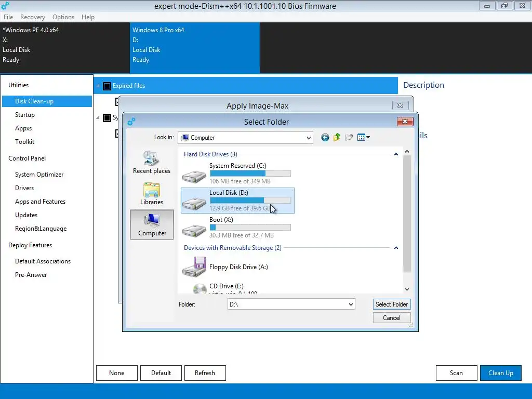The width and height of the screenshot is (532, 399).
Task: Click the Create New Folder icon
Action: coord(349,137)
